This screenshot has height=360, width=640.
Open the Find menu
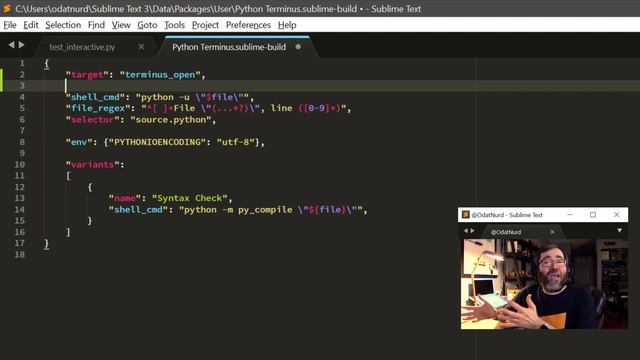[96, 25]
